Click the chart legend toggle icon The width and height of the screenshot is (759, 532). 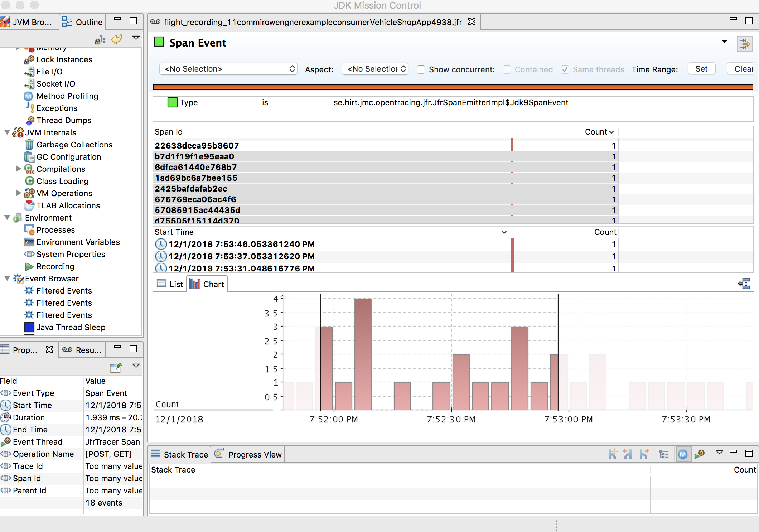(744, 284)
